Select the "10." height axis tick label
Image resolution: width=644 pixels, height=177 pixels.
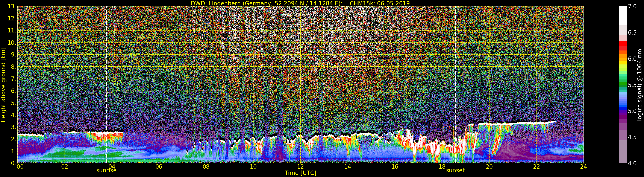(12, 43)
